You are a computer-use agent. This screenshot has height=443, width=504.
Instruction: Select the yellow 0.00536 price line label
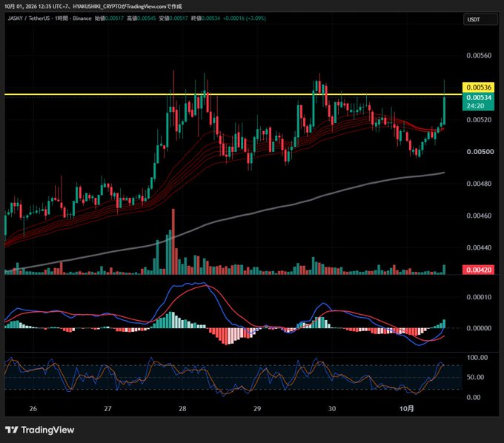tap(478, 87)
